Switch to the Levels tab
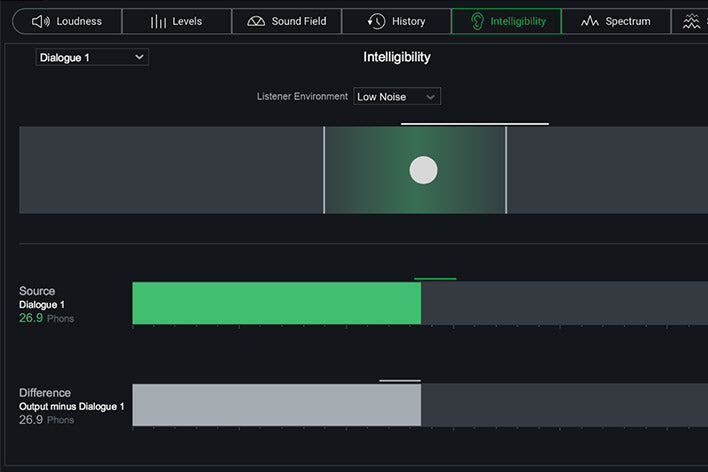 [177, 21]
